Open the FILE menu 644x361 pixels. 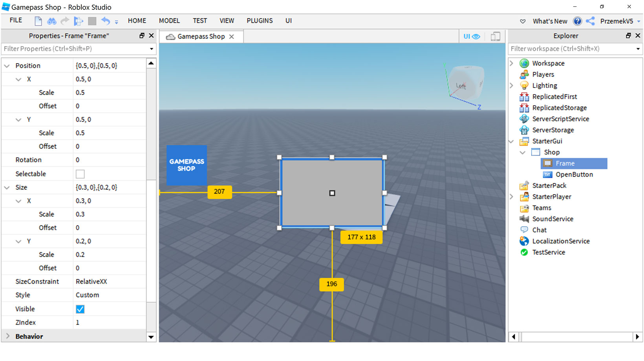click(x=16, y=20)
